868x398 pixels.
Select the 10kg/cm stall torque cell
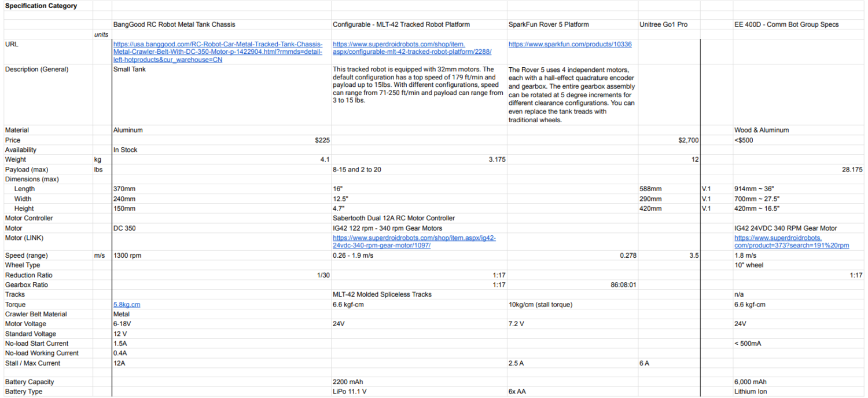coord(541,304)
